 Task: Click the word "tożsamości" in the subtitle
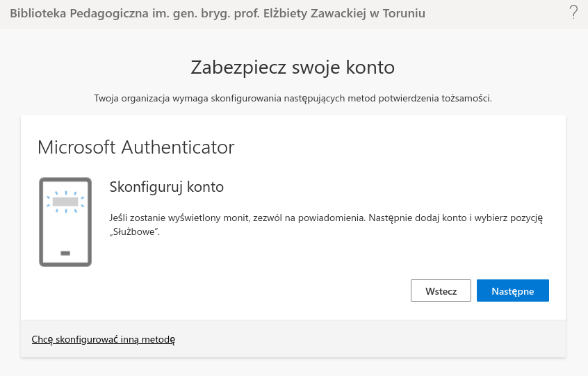[x=468, y=98]
